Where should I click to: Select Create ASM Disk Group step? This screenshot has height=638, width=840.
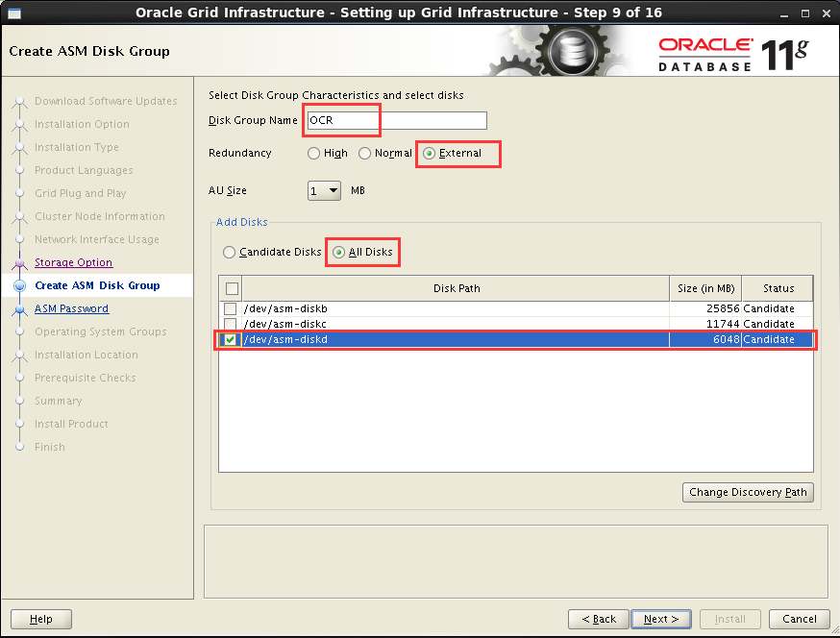point(97,285)
